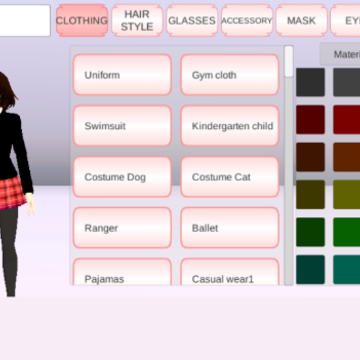
Task: Click the white text box at top left
Action: point(25,20)
